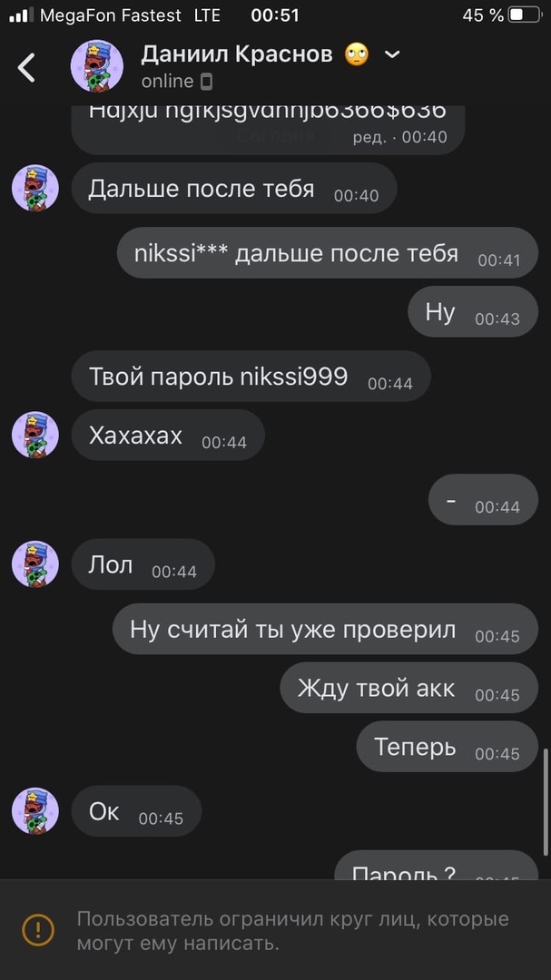Tap avatar next to "Ок" message
Viewport: 551px width, 980px height.
(x=35, y=810)
